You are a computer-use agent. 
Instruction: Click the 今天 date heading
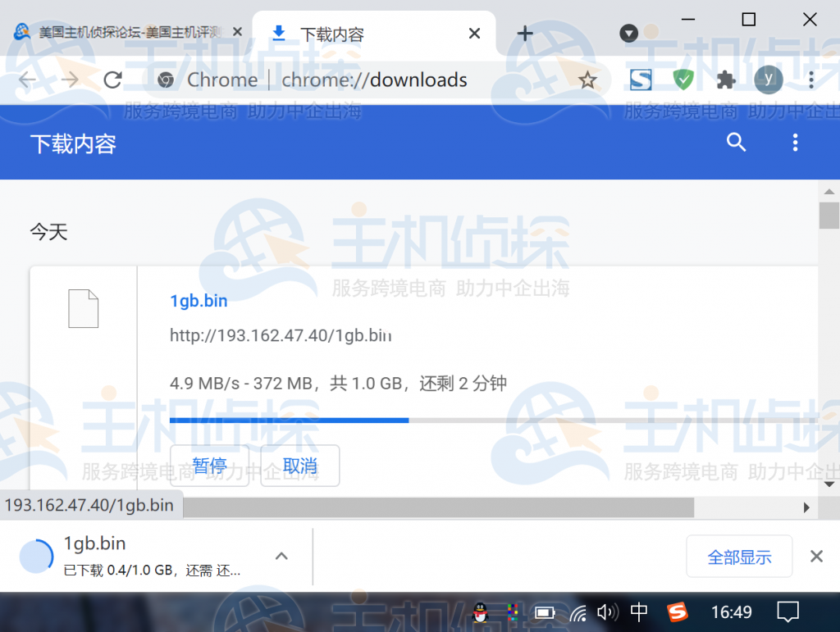pyautogui.click(x=48, y=232)
